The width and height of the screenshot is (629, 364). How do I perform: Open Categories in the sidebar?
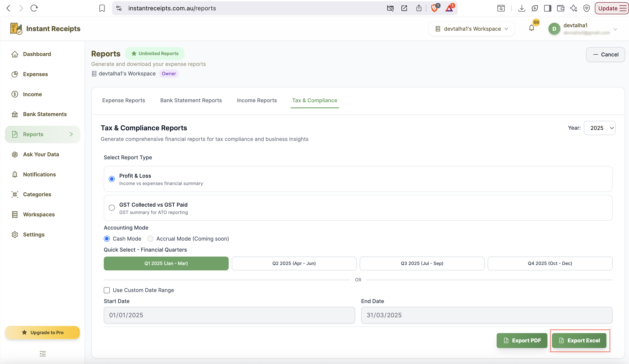42,194
